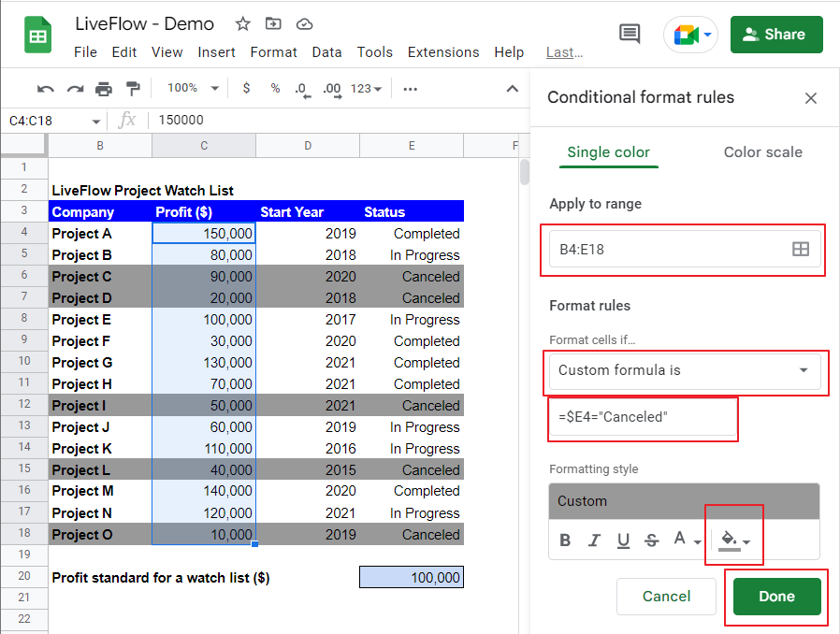Viewport: 840px width, 634px height.
Task: Select column D header
Action: click(x=308, y=146)
